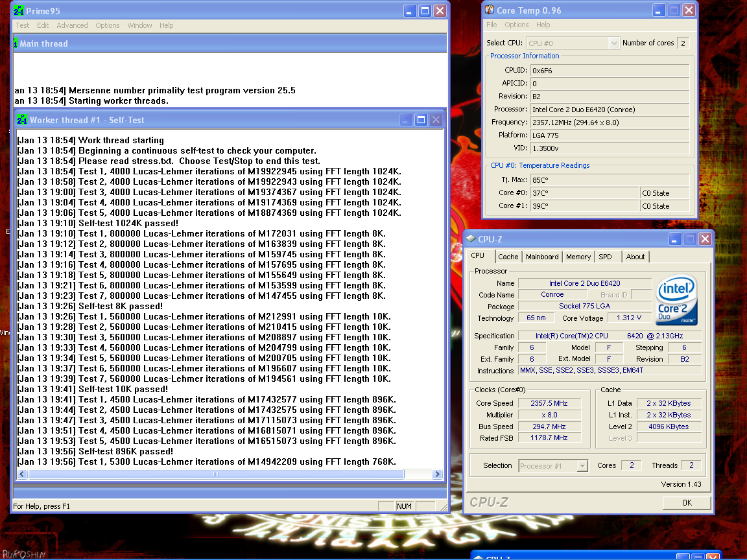Click the Number of cores field

coord(683,43)
